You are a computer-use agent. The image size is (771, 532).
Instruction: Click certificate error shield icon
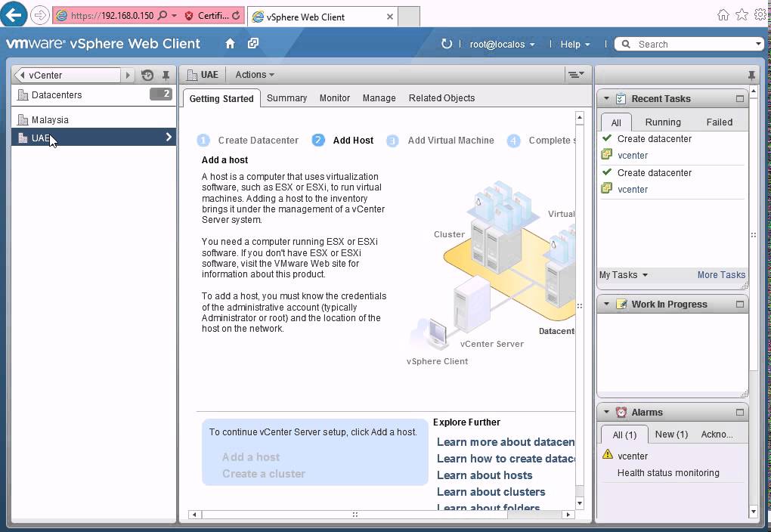[189, 16]
